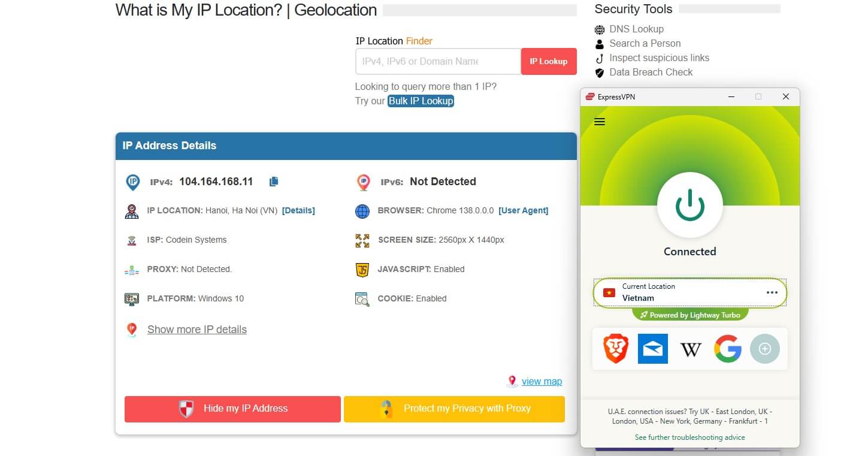View the Chrome User Agent details
Viewport: 868px width, 456px height.
tap(524, 210)
